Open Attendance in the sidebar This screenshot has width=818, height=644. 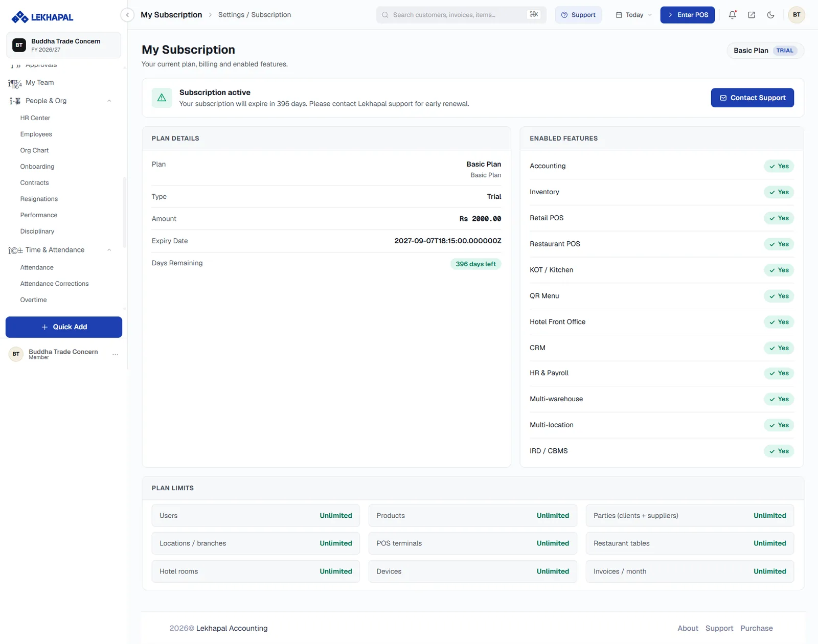37,267
